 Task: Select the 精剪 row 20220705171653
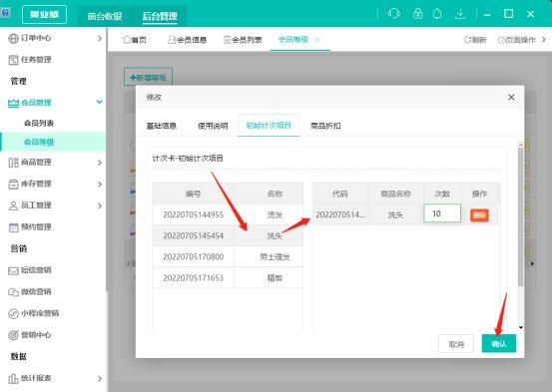(228, 278)
